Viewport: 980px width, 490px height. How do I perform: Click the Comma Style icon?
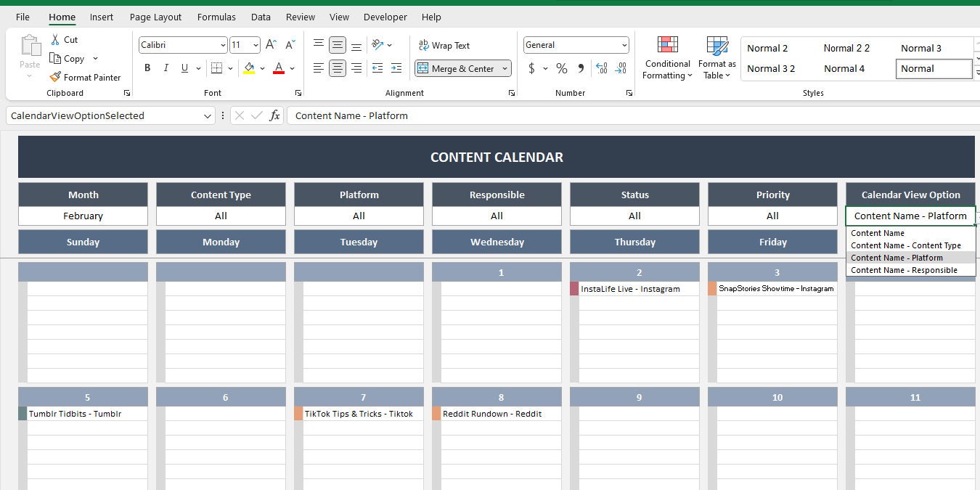[x=580, y=68]
